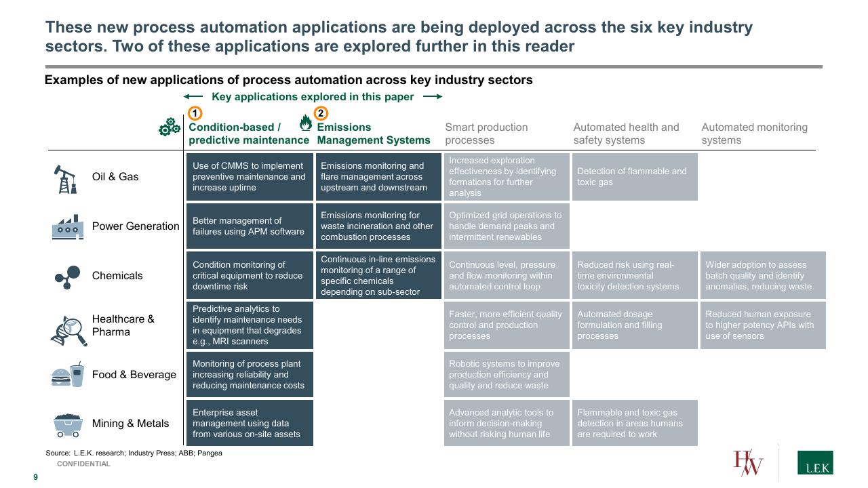The width and height of the screenshot is (868, 488).
Task: Select 'Automated dosage formulation' cell
Action: pos(635,325)
